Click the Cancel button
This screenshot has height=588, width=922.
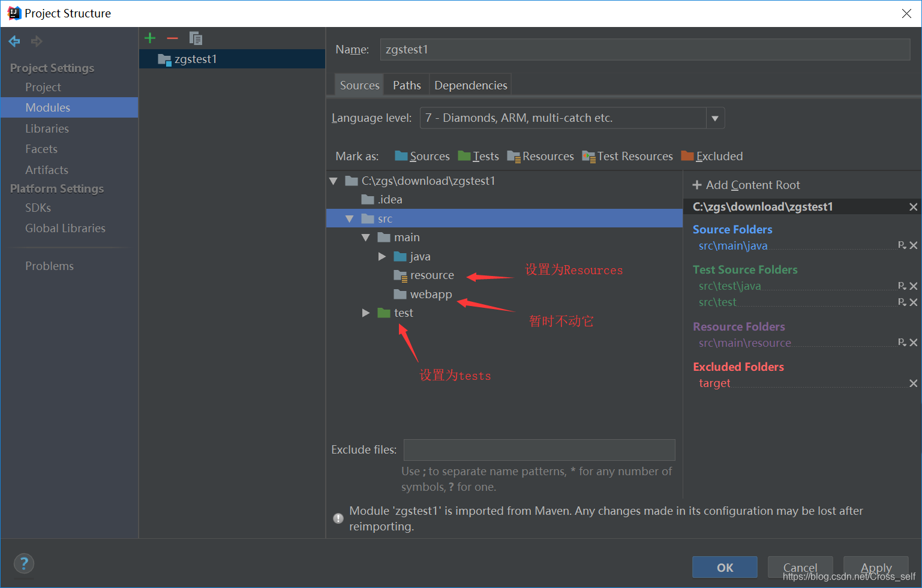tap(800, 567)
